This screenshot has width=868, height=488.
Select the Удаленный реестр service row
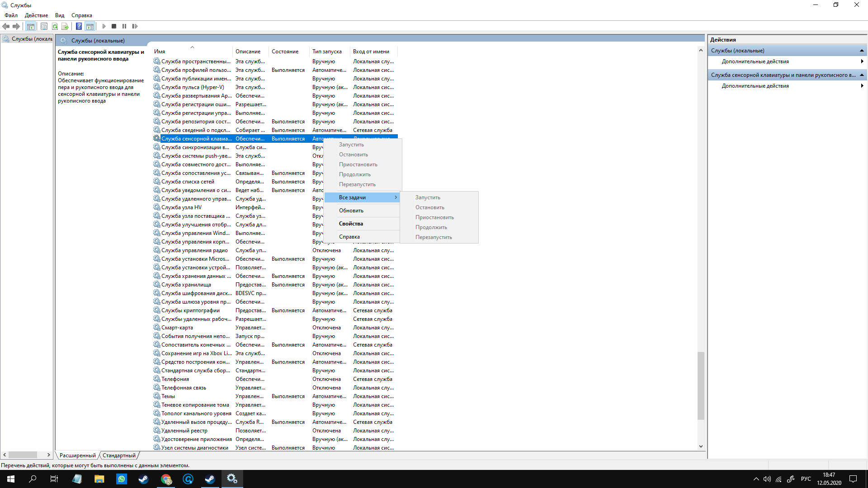[275, 431]
